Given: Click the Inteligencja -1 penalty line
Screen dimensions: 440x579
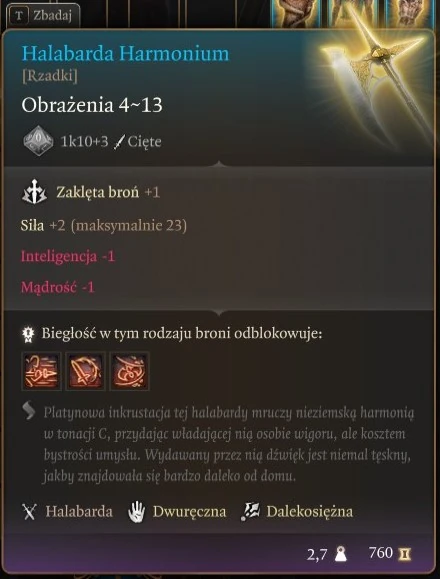Looking at the screenshot, I should tap(68, 256).
